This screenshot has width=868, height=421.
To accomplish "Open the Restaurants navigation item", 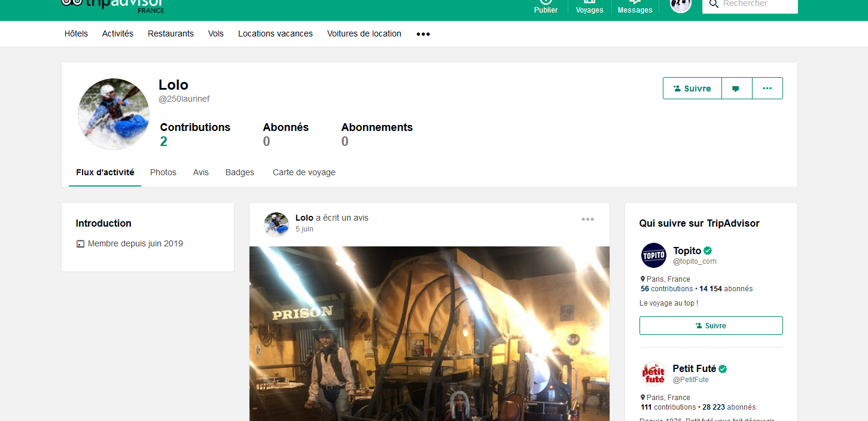I will [171, 33].
